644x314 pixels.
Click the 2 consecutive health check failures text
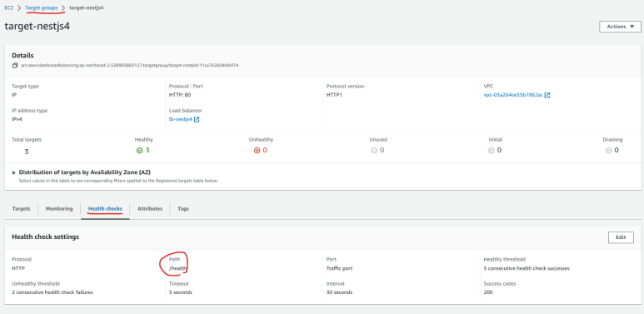tap(52, 292)
